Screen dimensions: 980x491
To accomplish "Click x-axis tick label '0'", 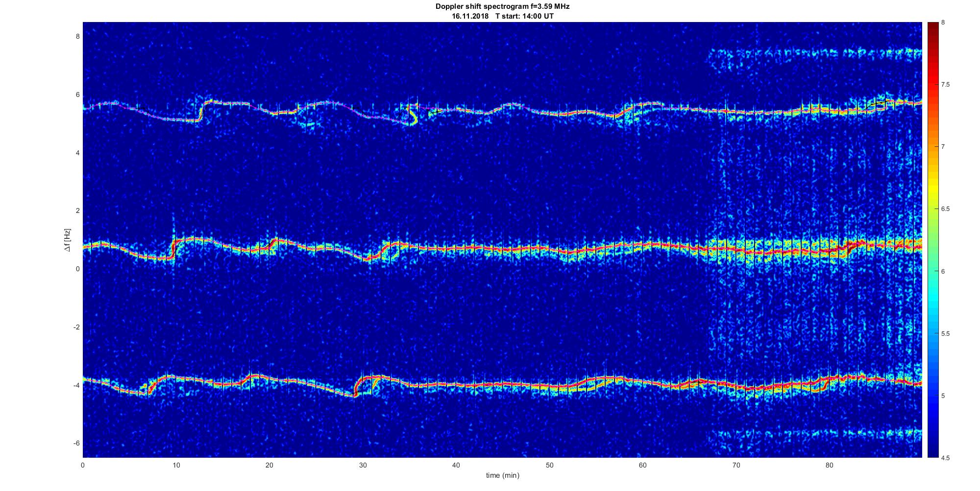I will 83,465.
